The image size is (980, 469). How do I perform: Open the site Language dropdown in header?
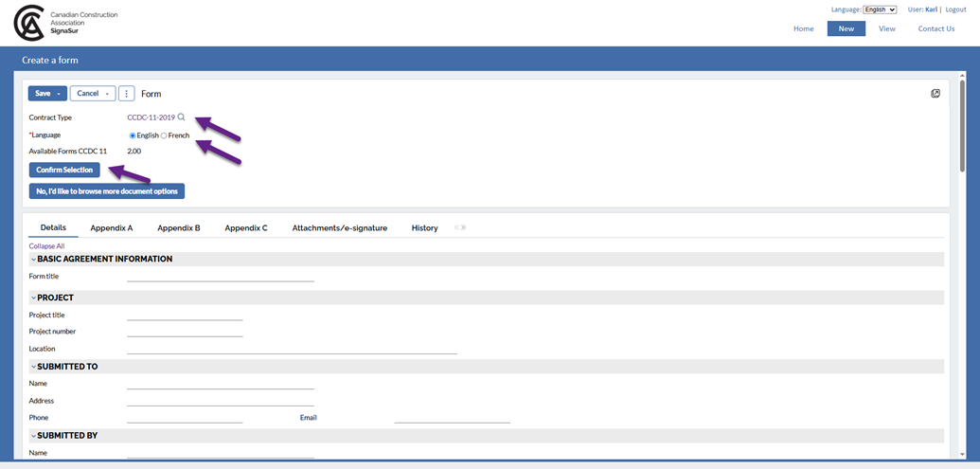coord(880,9)
